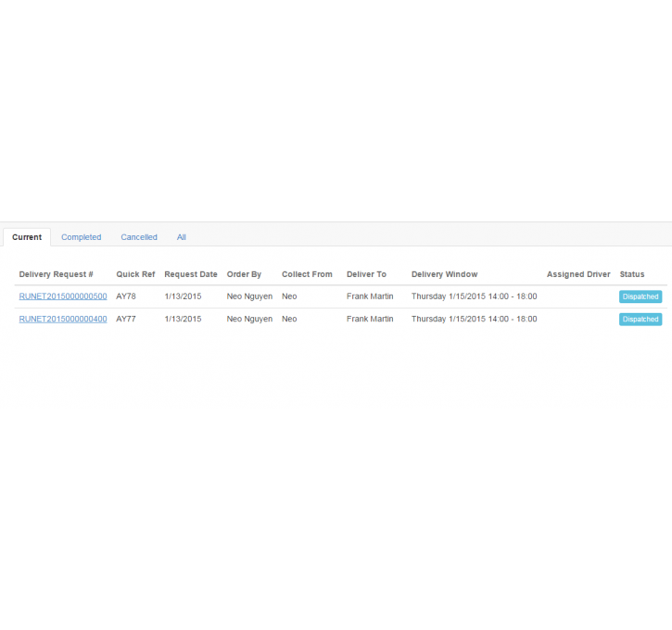
Task: Click the Delivery Request # column header
Action: [57, 274]
